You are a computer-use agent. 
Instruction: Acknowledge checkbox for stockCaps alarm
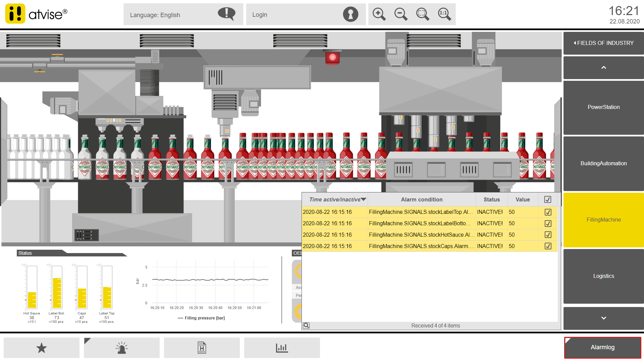click(548, 246)
